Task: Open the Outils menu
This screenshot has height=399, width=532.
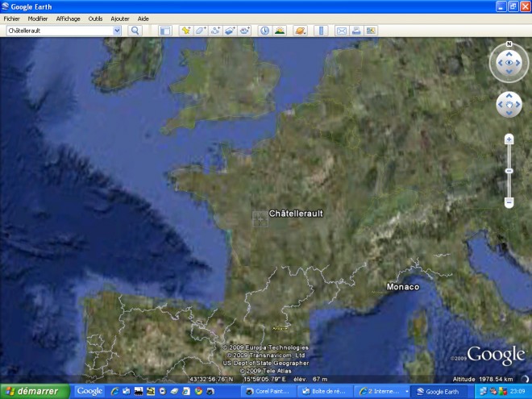Action: pyautogui.click(x=95, y=19)
